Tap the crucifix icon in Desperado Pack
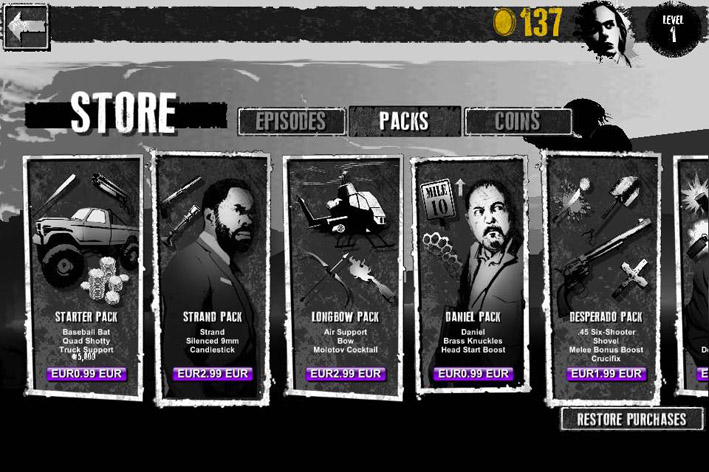Screen dimensions: 709x472 [x=631, y=278]
